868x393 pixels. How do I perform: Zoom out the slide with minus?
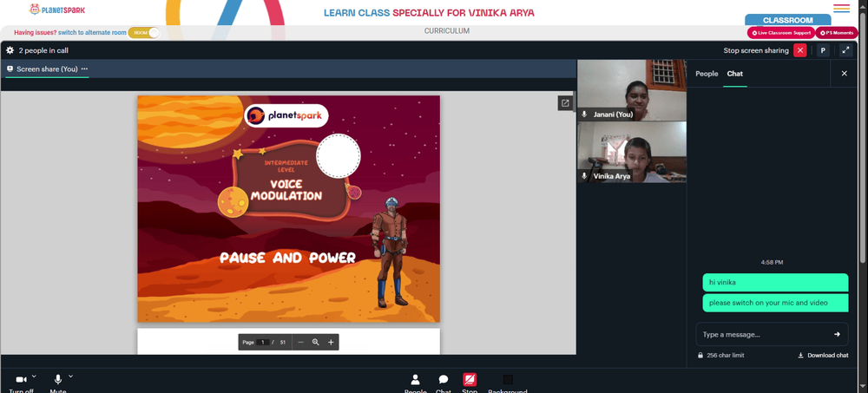300,342
